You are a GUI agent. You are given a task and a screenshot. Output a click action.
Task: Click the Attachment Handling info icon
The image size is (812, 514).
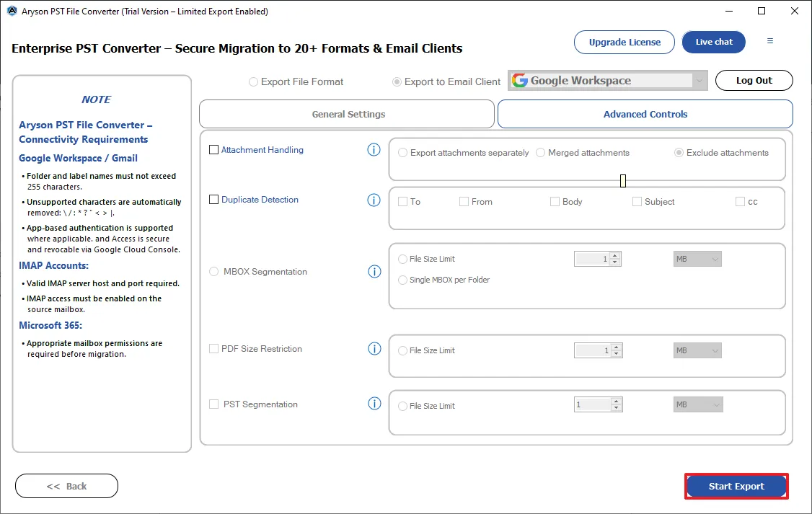click(x=374, y=150)
